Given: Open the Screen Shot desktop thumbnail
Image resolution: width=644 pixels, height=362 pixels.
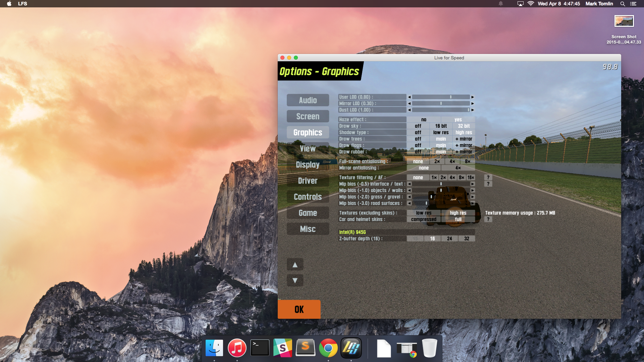Looking at the screenshot, I should click(624, 21).
